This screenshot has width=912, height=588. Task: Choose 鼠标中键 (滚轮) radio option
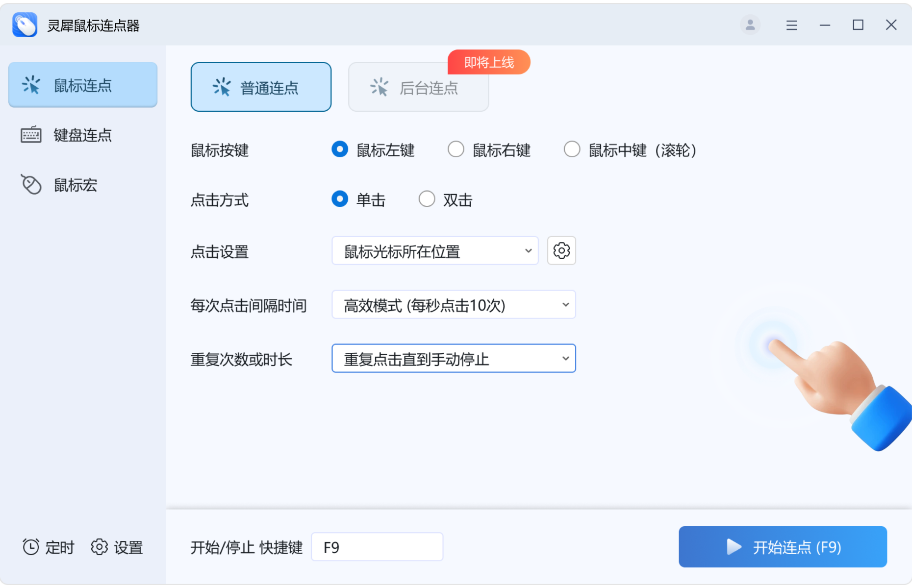tap(572, 149)
